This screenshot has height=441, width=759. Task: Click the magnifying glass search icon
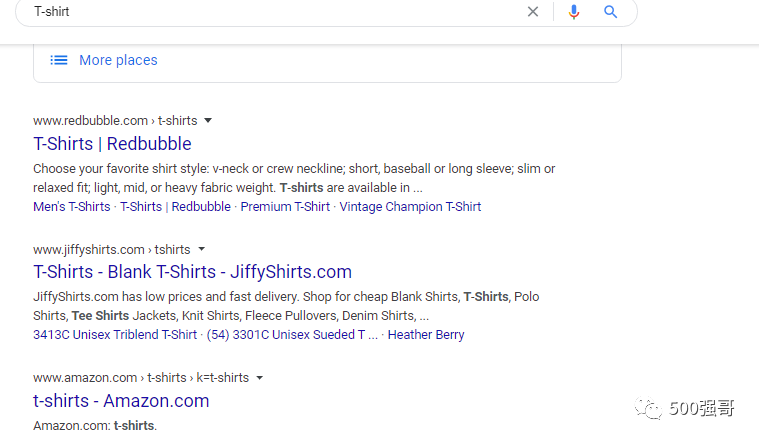610,12
